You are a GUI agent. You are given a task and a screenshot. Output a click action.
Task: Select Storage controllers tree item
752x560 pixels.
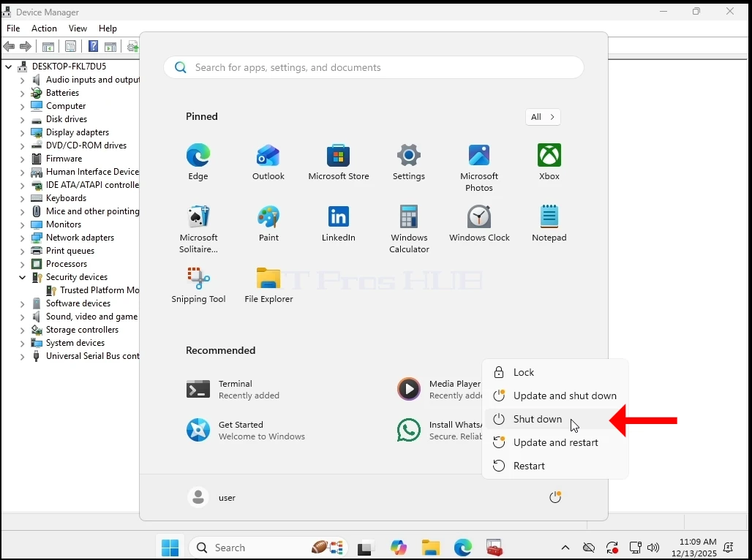75,330
